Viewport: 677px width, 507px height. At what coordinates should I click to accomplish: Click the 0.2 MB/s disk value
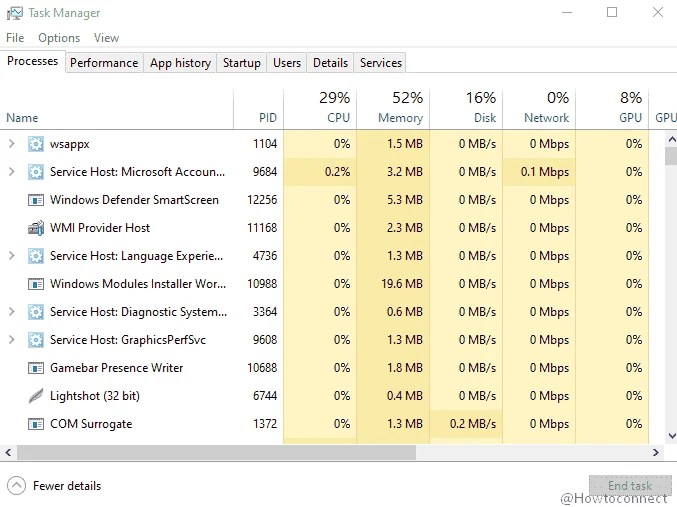(473, 424)
